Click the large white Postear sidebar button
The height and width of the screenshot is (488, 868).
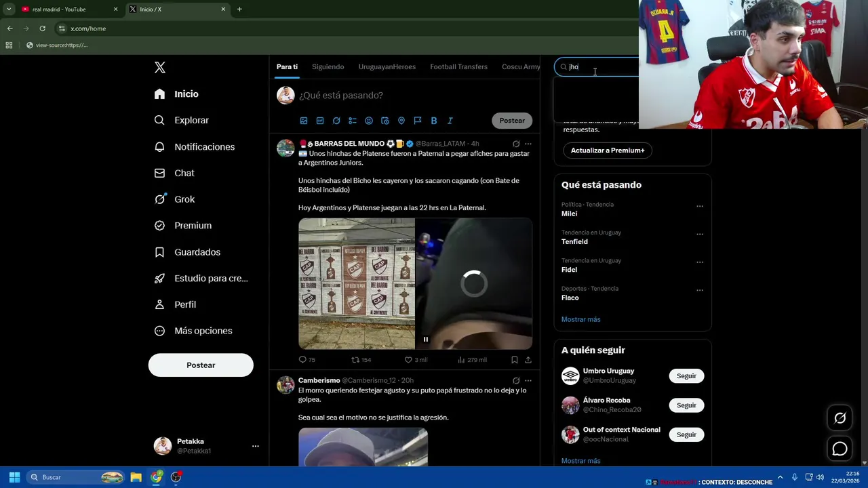click(x=201, y=365)
